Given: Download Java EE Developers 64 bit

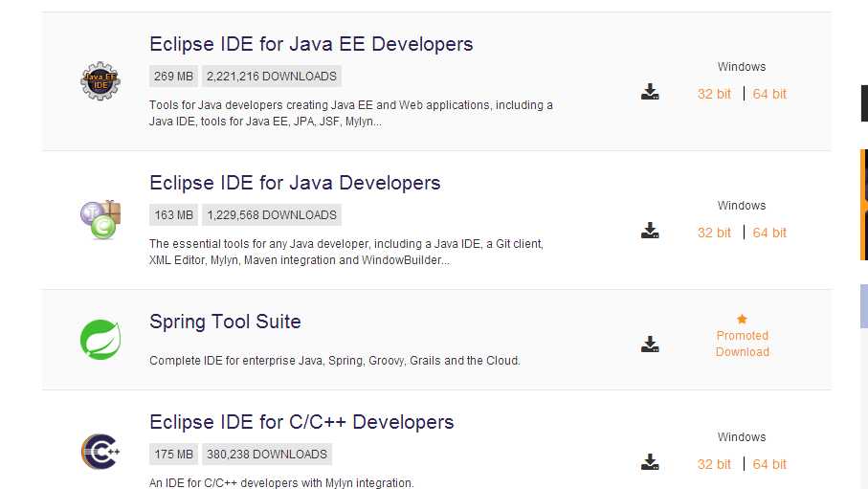Looking at the screenshot, I should (x=769, y=94).
